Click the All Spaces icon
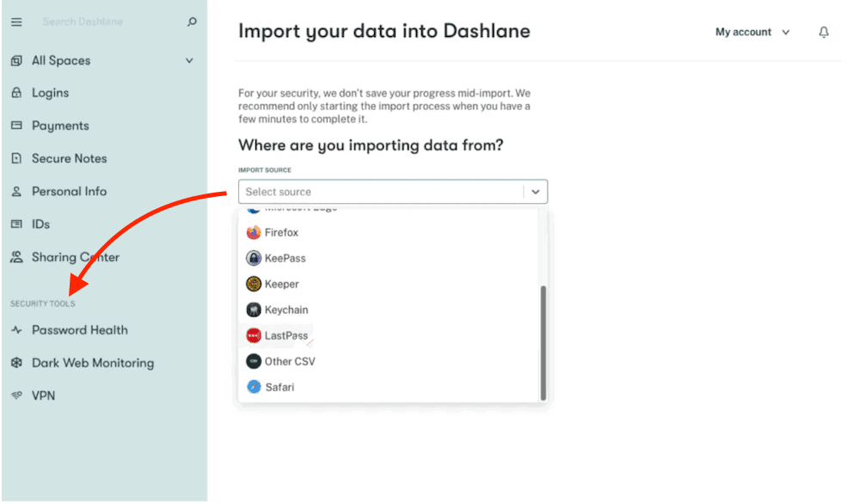 click(x=17, y=61)
